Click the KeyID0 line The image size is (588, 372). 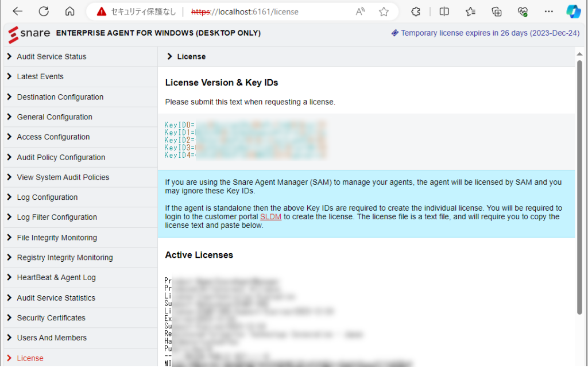click(x=245, y=125)
